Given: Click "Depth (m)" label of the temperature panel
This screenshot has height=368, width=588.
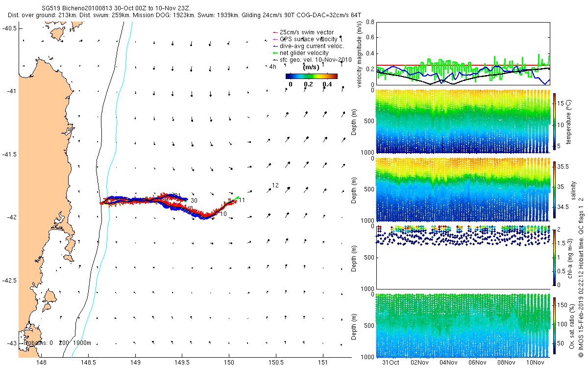Looking at the screenshot, I should [354, 121].
